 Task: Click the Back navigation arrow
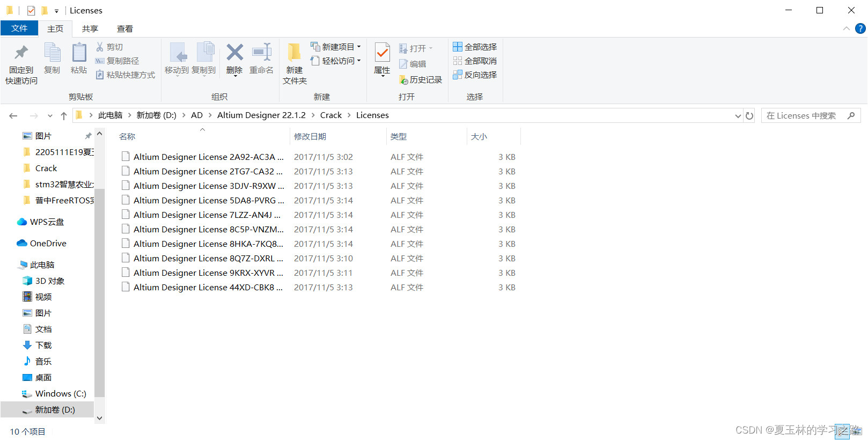[13, 115]
